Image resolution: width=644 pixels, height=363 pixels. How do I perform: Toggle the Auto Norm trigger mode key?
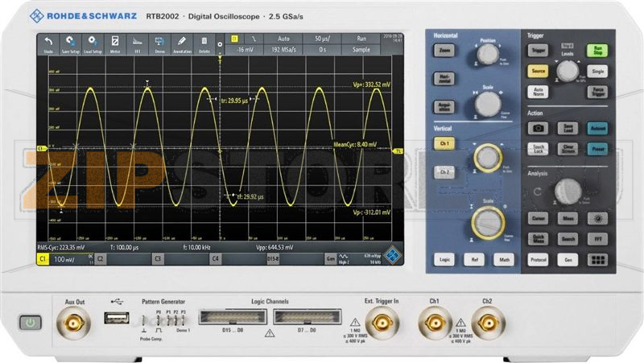[x=538, y=92]
